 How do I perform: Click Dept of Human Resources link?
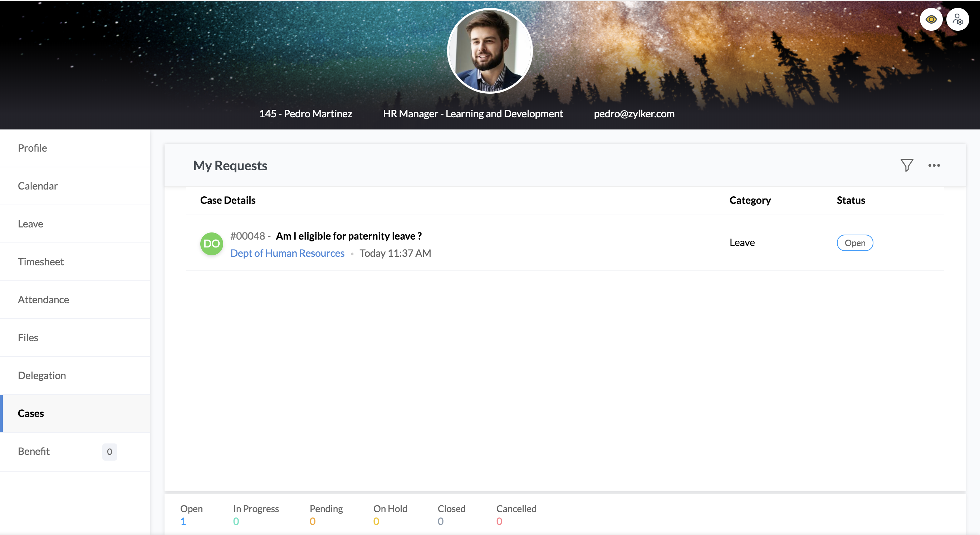(287, 253)
